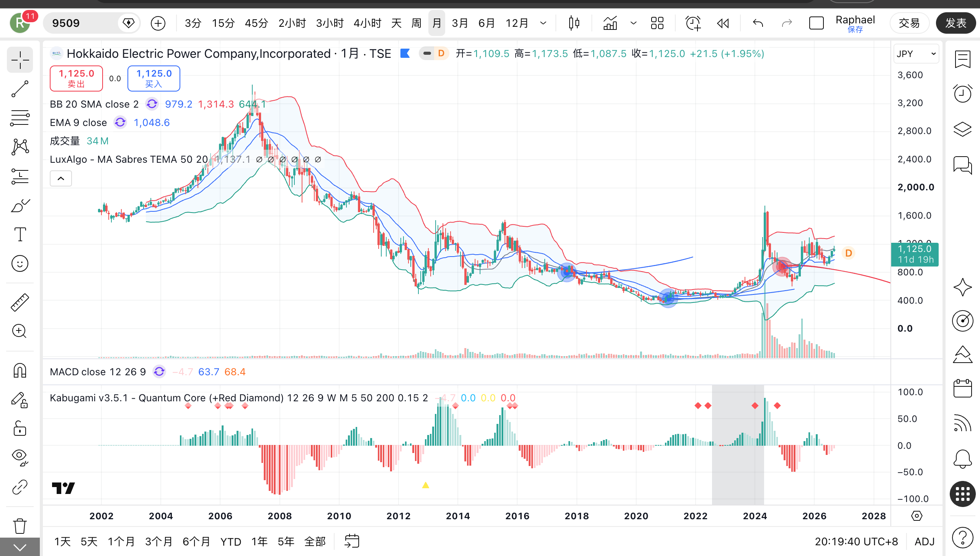Image resolution: width=980 pixels, height=556 pixels.
Task: Open the Fibonacci and Gann tools
Action: pos(20,118)
